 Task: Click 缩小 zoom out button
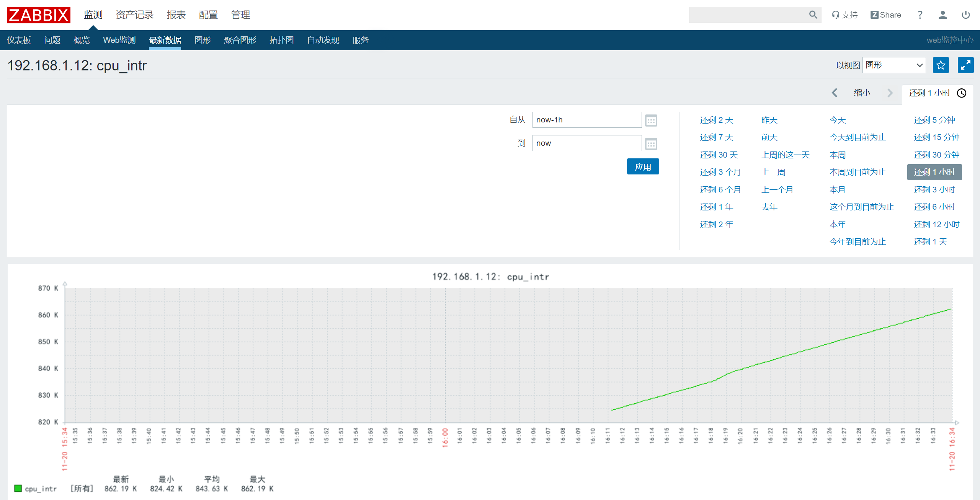(862, 93)
